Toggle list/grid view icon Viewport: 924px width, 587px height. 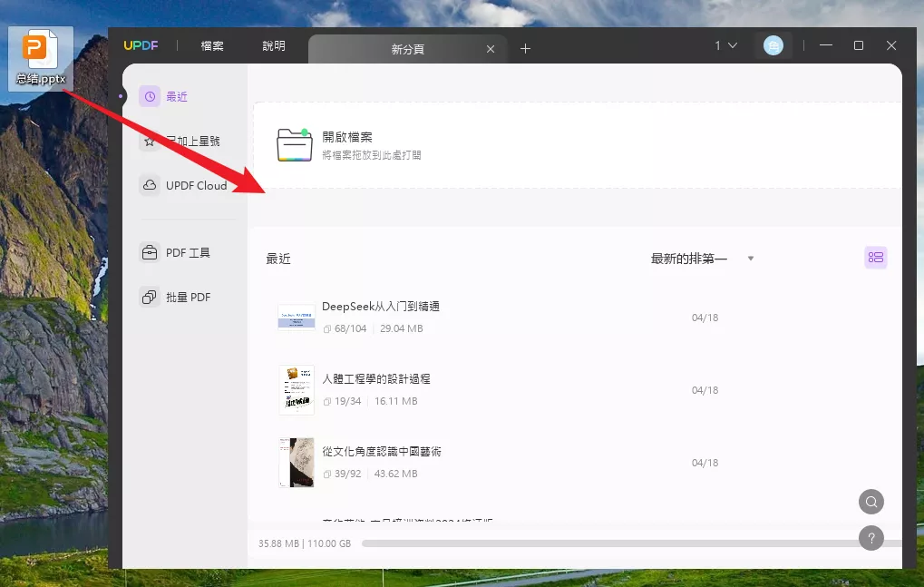[876, 258]
